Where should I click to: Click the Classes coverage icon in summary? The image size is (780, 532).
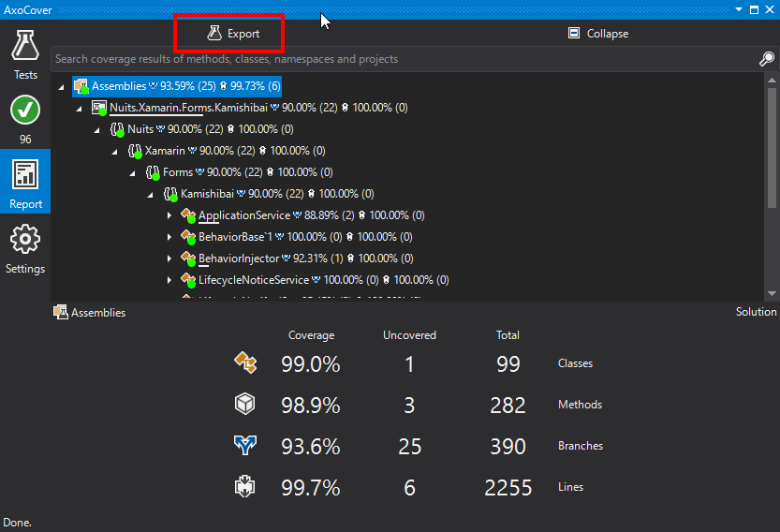pos(245,362)
